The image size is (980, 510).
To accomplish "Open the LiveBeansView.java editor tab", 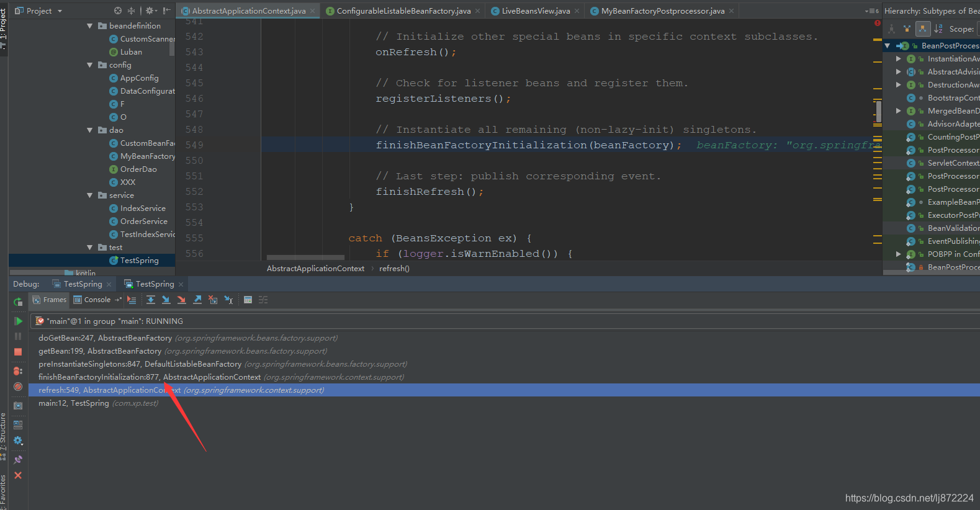I will point(536,11).
